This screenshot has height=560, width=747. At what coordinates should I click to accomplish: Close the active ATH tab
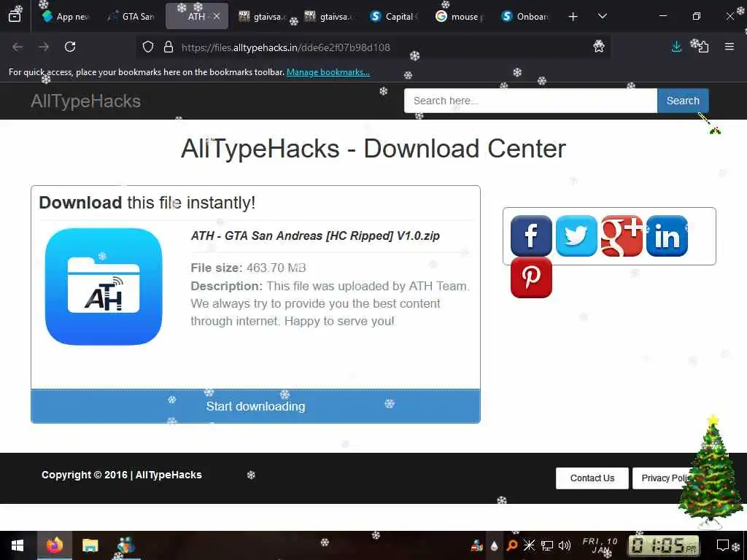[217, 16]
